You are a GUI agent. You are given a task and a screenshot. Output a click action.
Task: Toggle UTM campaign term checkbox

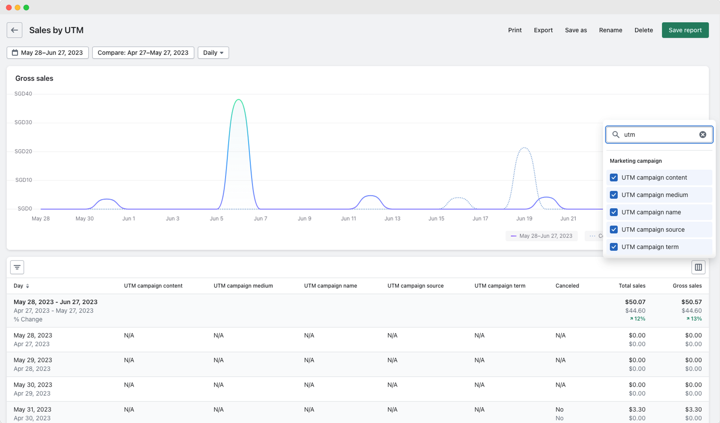[613, 247]
